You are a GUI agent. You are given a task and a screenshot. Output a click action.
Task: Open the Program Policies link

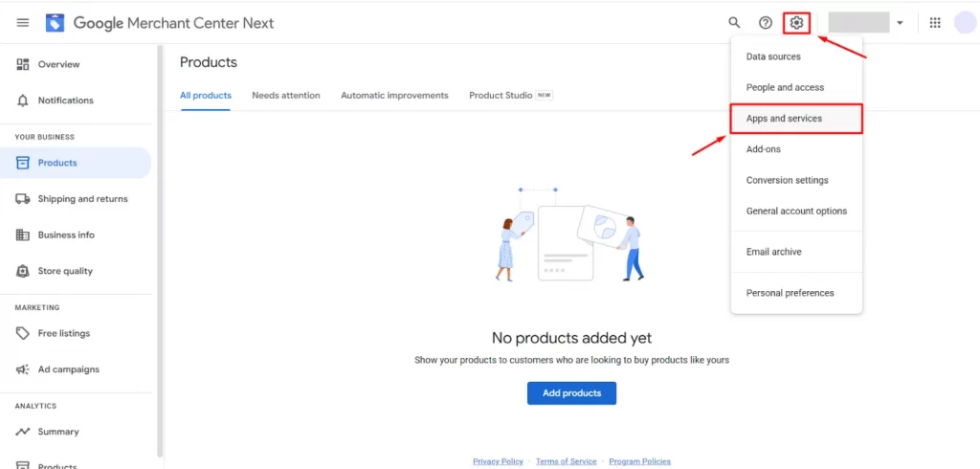[x=640, y=461]
